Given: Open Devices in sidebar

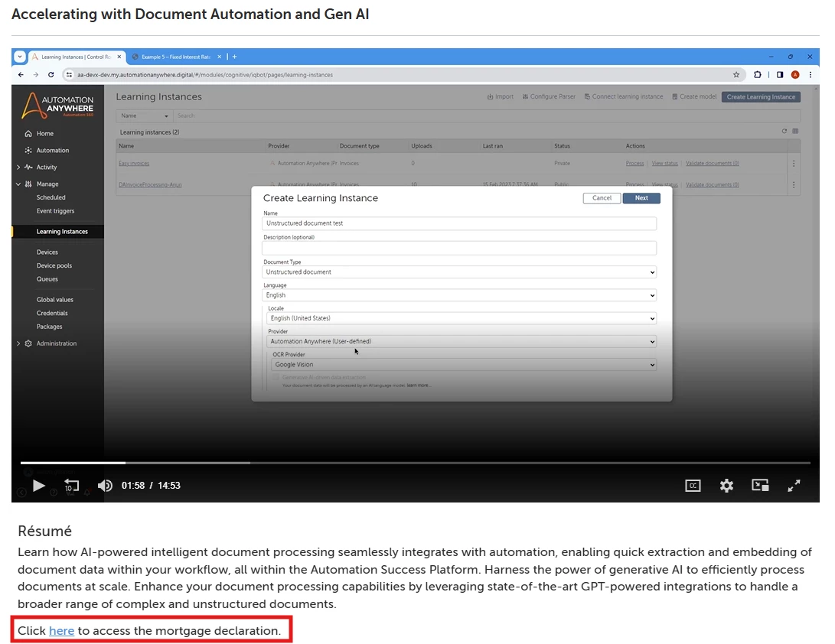Looking at the screenshot, I should pyautogui.click(x=47, y=252).
